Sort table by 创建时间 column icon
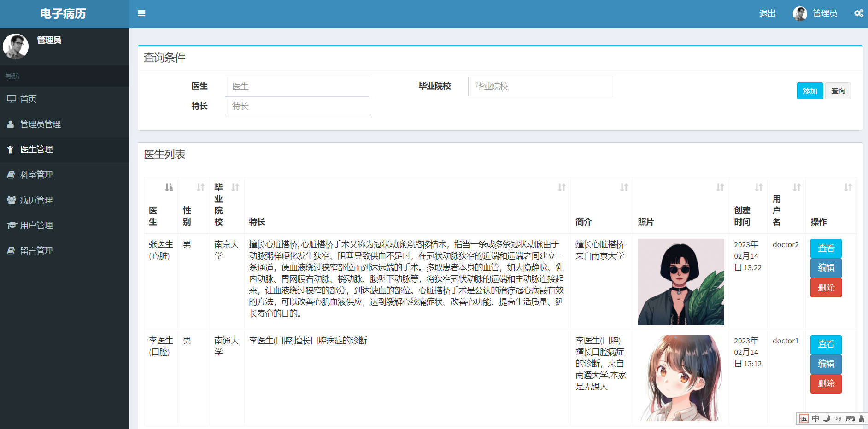The height and width of the screenshot is (429, 868). click(x=759, y=187)
